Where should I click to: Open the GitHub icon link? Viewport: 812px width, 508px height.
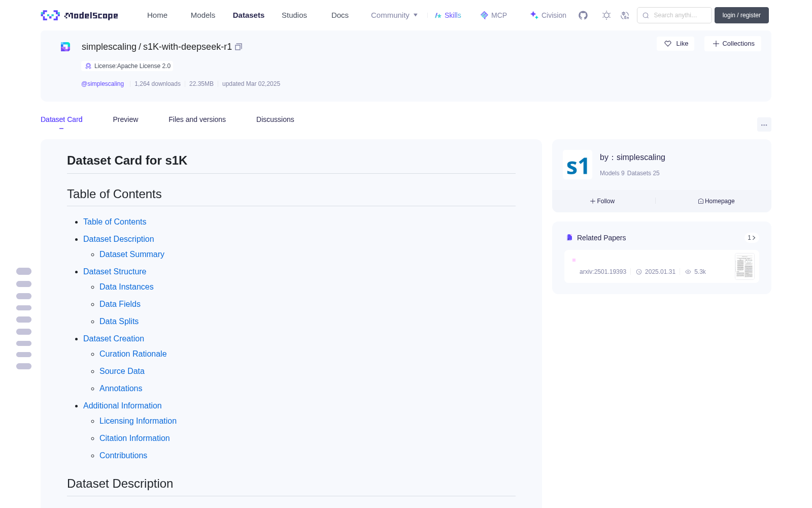point(583,15)
